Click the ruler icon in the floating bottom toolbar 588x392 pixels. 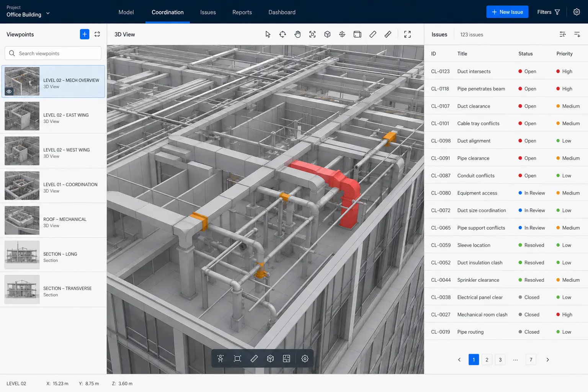[x=254, y=359]
